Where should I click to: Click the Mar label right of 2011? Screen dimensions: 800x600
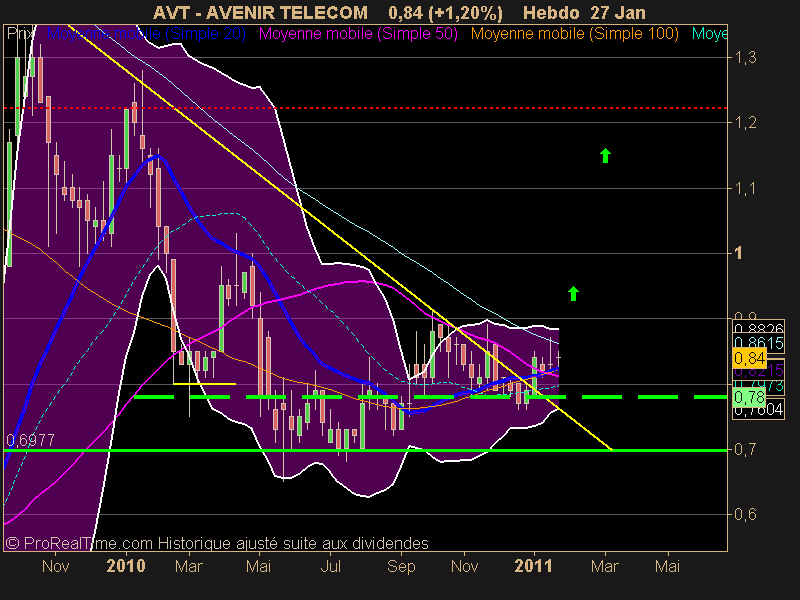[605, 566]
